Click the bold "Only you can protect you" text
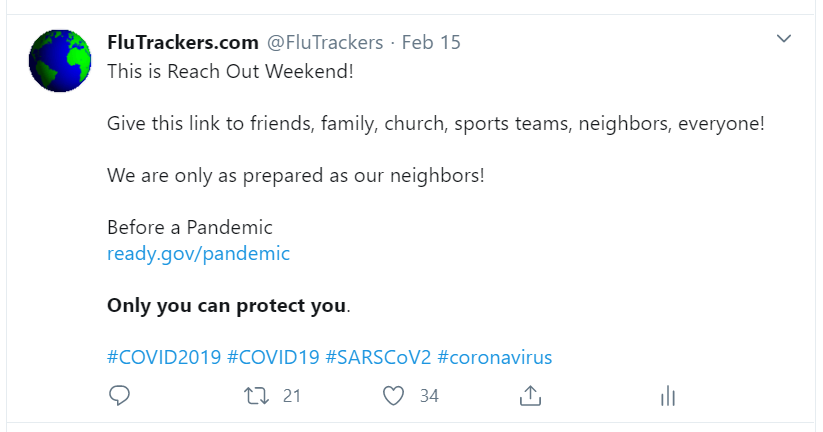 pyautogui.click(x=227, y=305)
